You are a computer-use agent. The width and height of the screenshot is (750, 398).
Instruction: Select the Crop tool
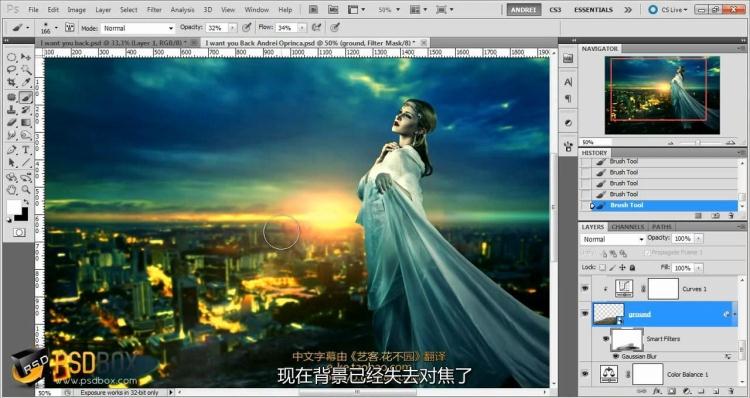[11, 83]
